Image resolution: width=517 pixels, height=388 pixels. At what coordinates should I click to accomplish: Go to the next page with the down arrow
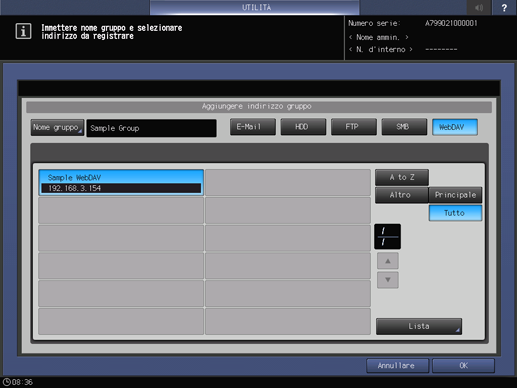pos(388,280)
